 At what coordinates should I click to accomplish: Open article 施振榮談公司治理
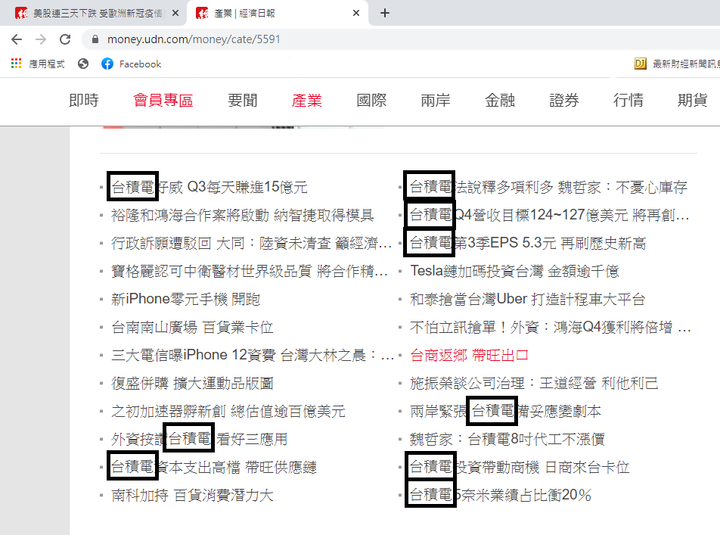tap(534, 383)
